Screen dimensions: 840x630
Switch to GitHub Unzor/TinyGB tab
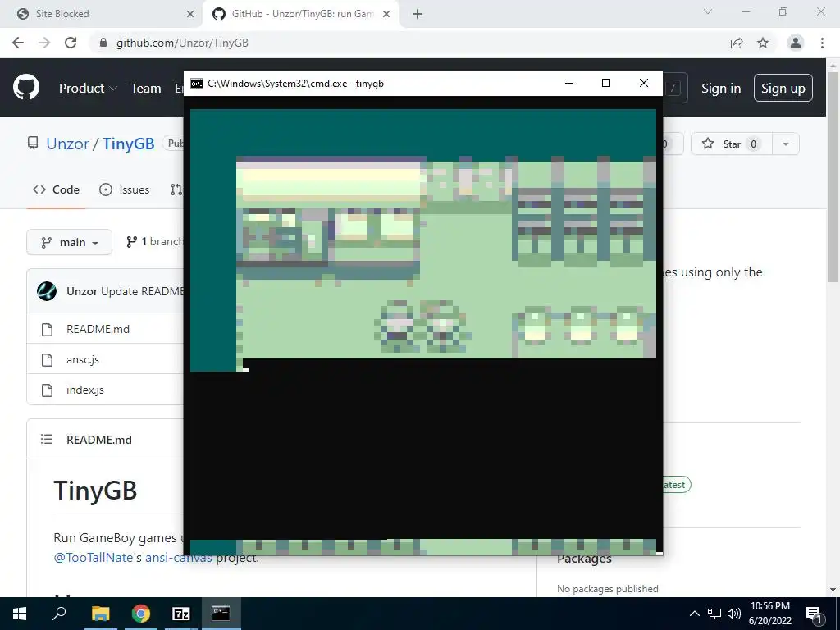[302, 14]
